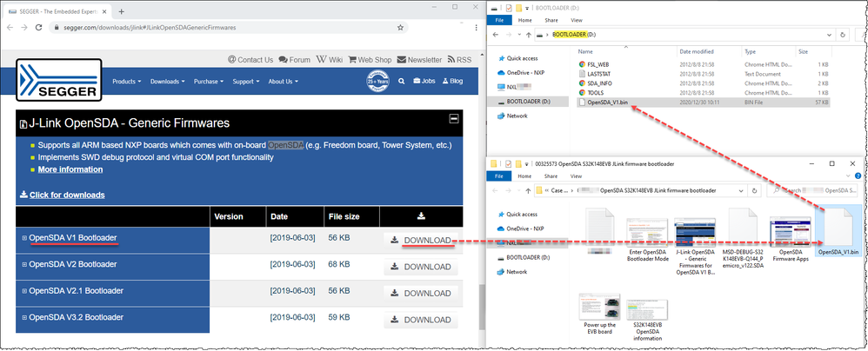
Task: Go back in the Chrome browser
Action: tap(10, 27)
